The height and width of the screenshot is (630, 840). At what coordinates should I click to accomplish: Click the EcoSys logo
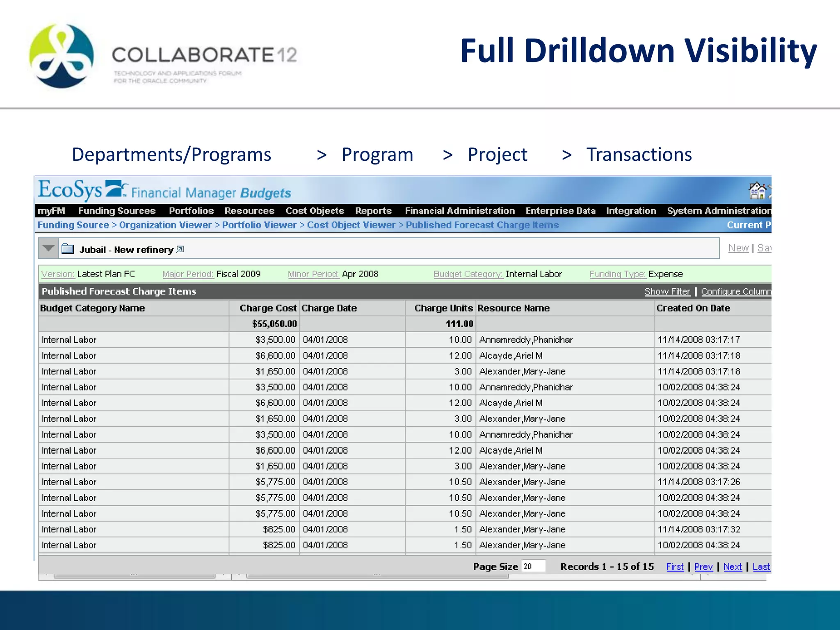(x=83, y=190)
